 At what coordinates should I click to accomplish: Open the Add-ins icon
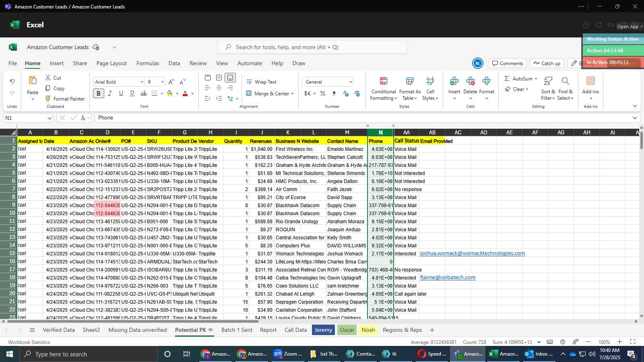pyautogui.click(x=590, y=81)
